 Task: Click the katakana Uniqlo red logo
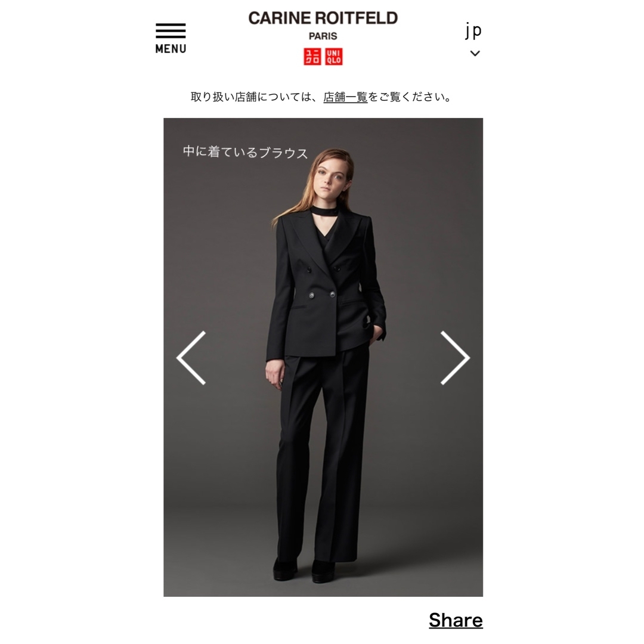click(x=312, y=57)
